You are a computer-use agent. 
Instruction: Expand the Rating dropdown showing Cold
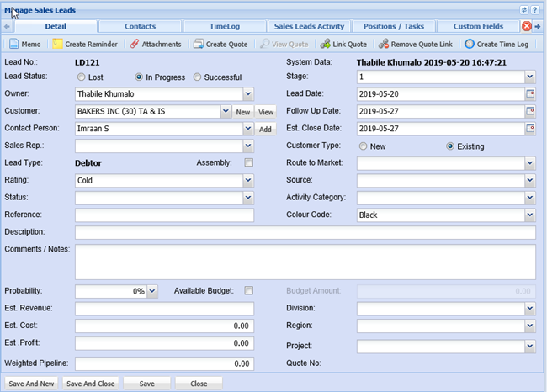coord(247,180)
